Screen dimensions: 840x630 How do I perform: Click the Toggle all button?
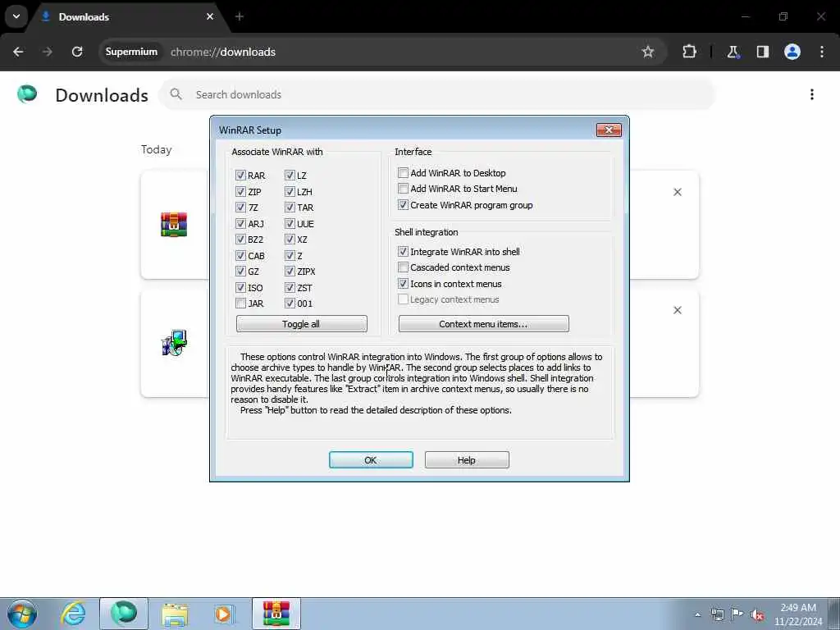(x=302, y=323)
